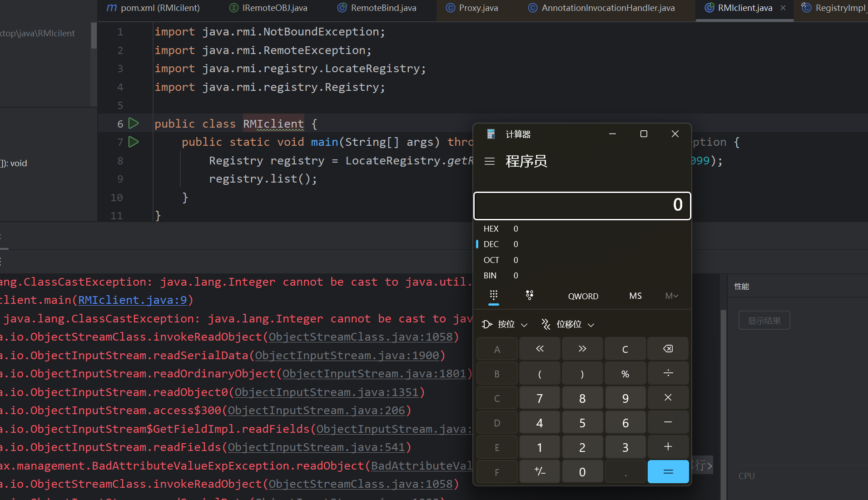
Task: Click the run gutter icon beside class RMIclient
Action: (x=134, y=124)
